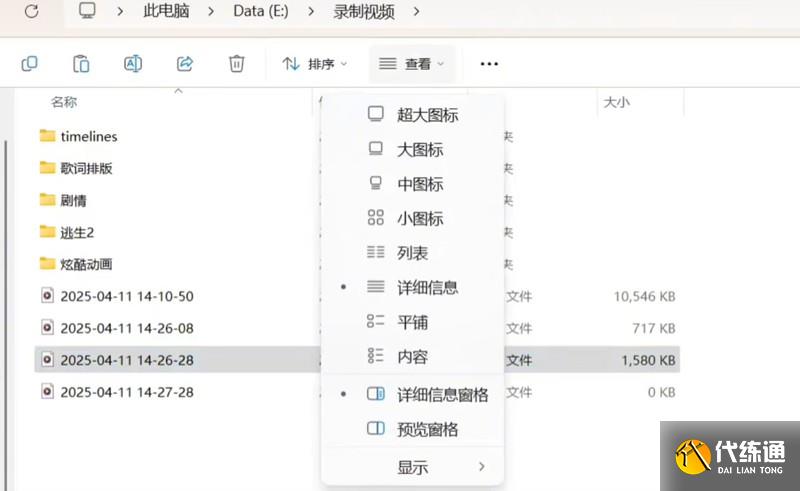Viewport: 800px width, 491px height.
Task: Click the paste icon in toolbar
Action: pyautogui.click(x=81, y=64)
